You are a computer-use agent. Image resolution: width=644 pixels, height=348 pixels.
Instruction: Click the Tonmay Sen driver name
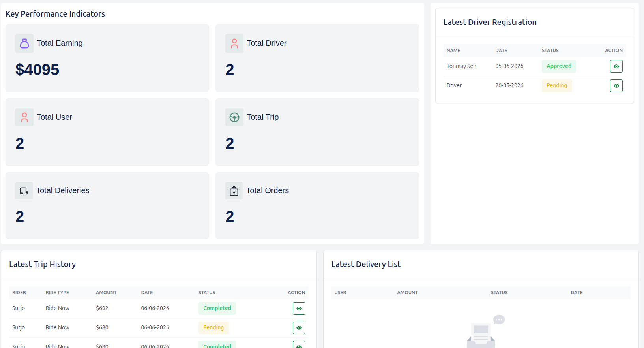[x=461, y=66]
